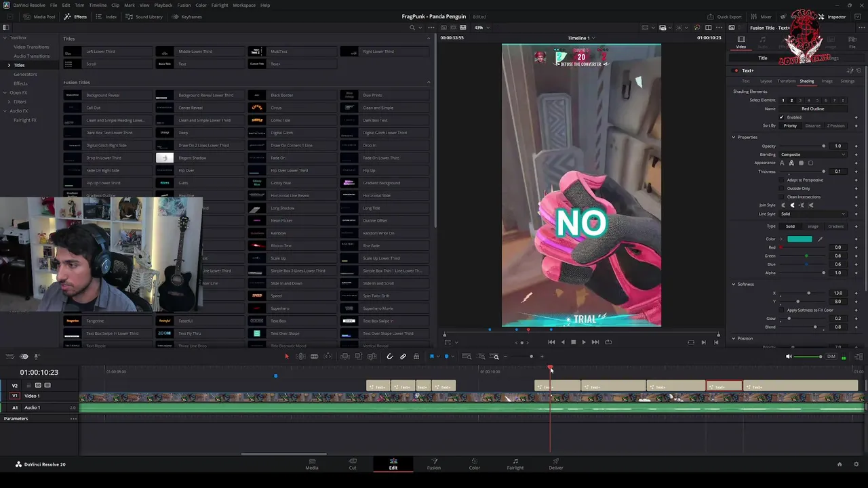868x488 pixels.
Task: Jump to first frame in viewer transport
Action: 551,342
